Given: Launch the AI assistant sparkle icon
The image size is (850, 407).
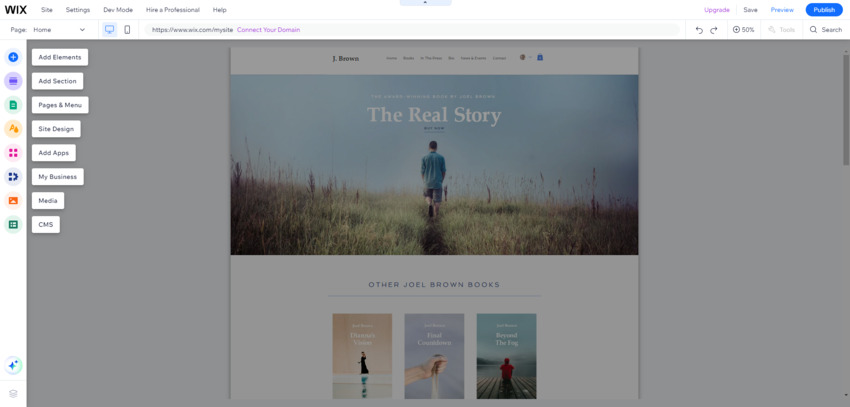Looking at the screenshot, I should (x=13, y=365).
